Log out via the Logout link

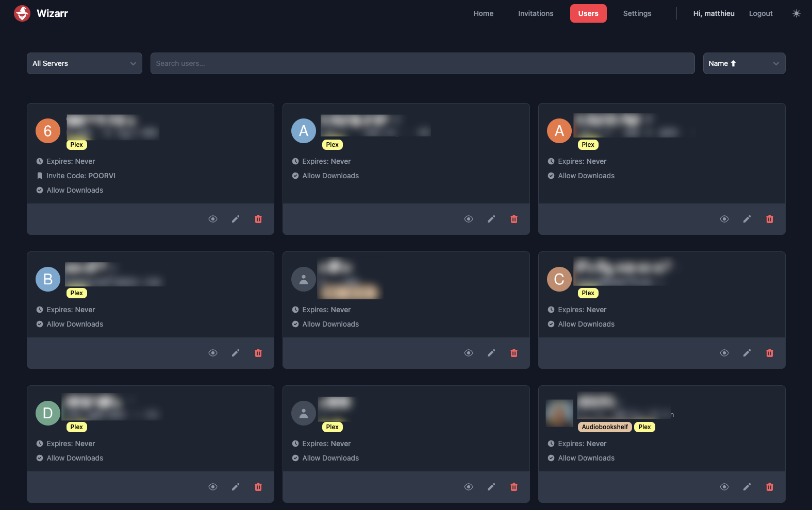[760, 13]
